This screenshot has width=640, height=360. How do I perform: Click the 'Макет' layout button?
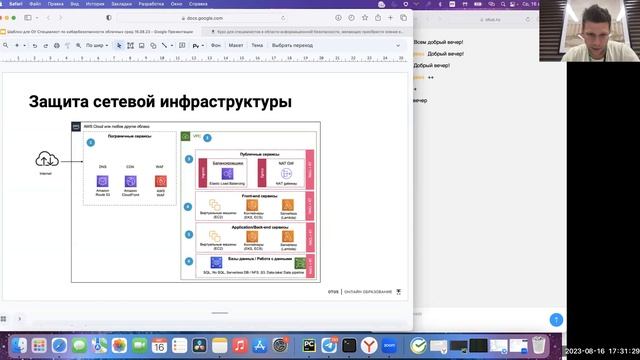tap(236, 45)
